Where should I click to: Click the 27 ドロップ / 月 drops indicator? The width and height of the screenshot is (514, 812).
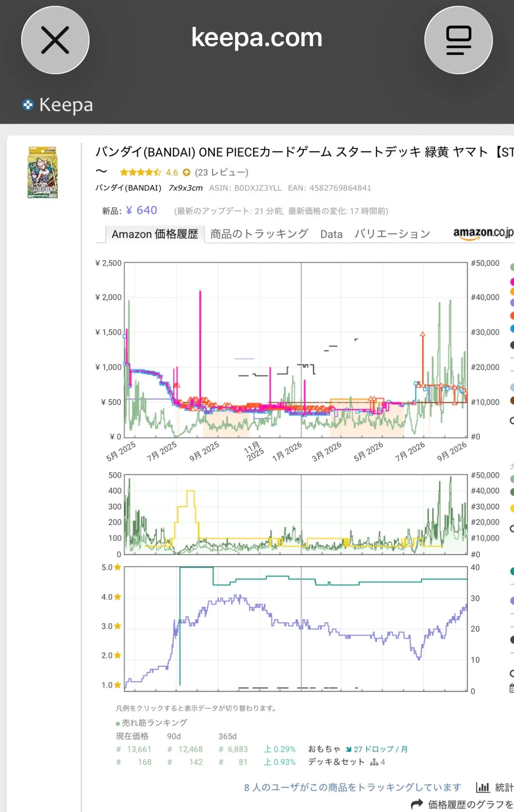(x=381, y=749)
